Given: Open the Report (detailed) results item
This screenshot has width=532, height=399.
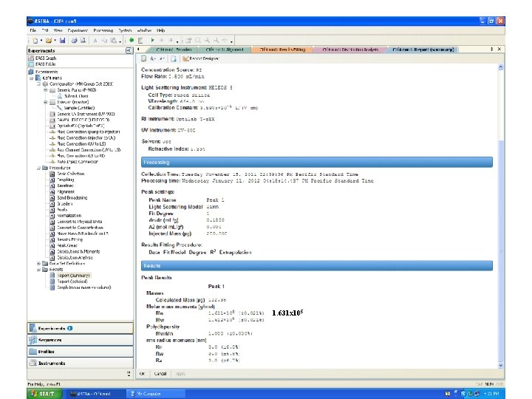Looking at the screenshot, I should [69, 282].
